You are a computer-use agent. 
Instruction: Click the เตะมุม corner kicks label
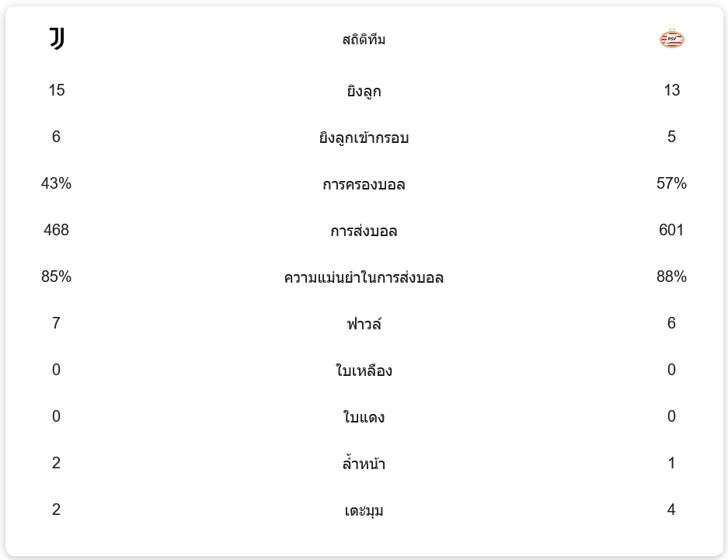[364, 510]
